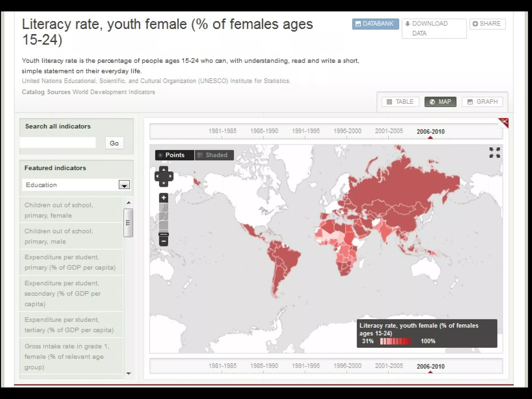Screen dimensions: 532x399
Task: Click the map zoom in plus button
Action: pyautogui.click(x=163, y=198)
